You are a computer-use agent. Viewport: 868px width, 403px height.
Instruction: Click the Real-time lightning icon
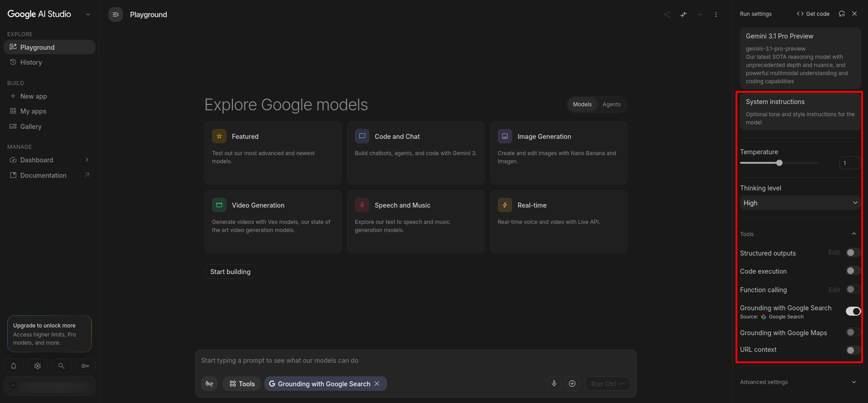coord(505,205)
